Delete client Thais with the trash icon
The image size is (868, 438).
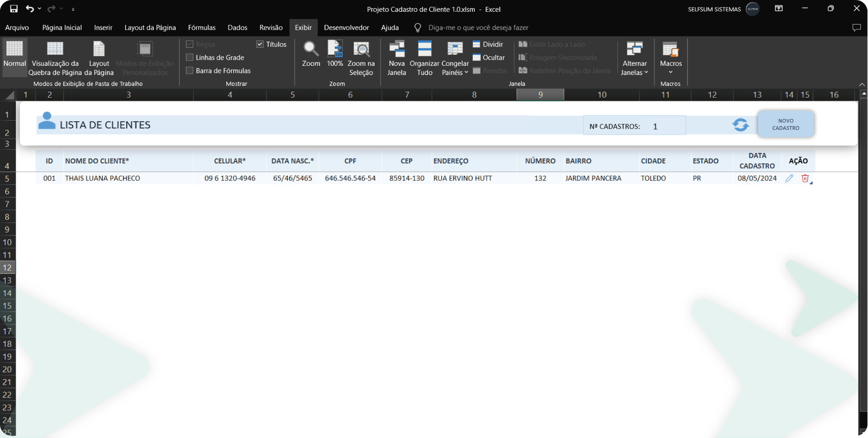(x=805, y=178)
